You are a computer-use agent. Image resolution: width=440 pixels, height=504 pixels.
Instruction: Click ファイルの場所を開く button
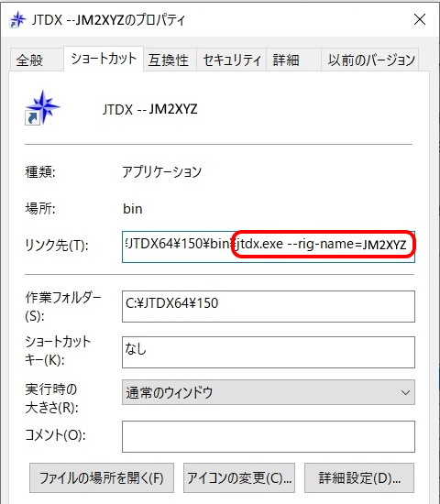pos(102,477)
